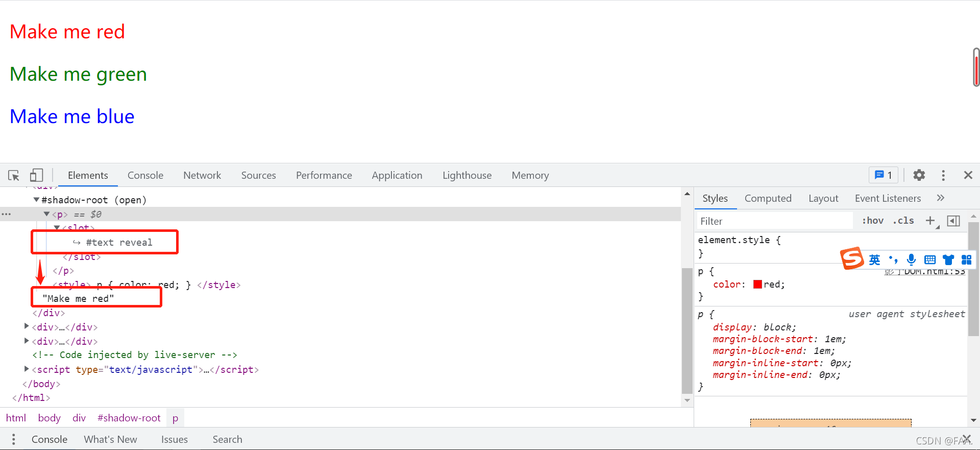Image resolution: width=980 pixels, height=450 pixels.
Task: Click the 'Make me green' paragraph
Action: 78,74
